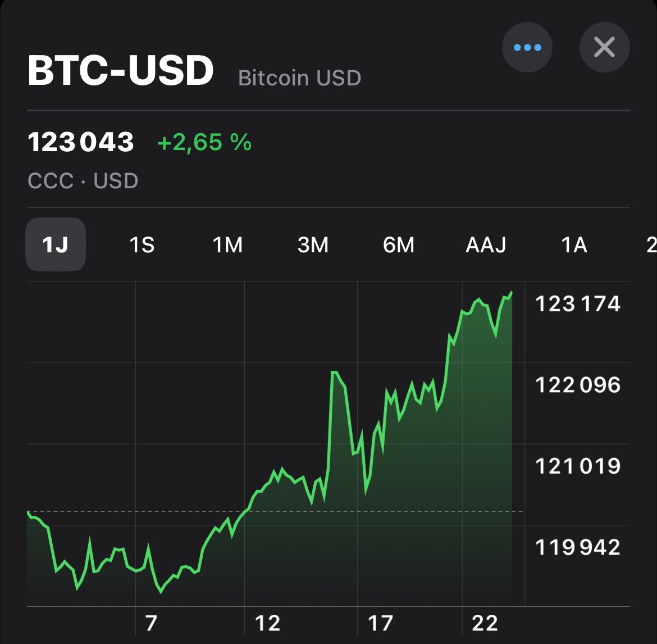Click the chart at hour 7 marker

pos(151,623)
